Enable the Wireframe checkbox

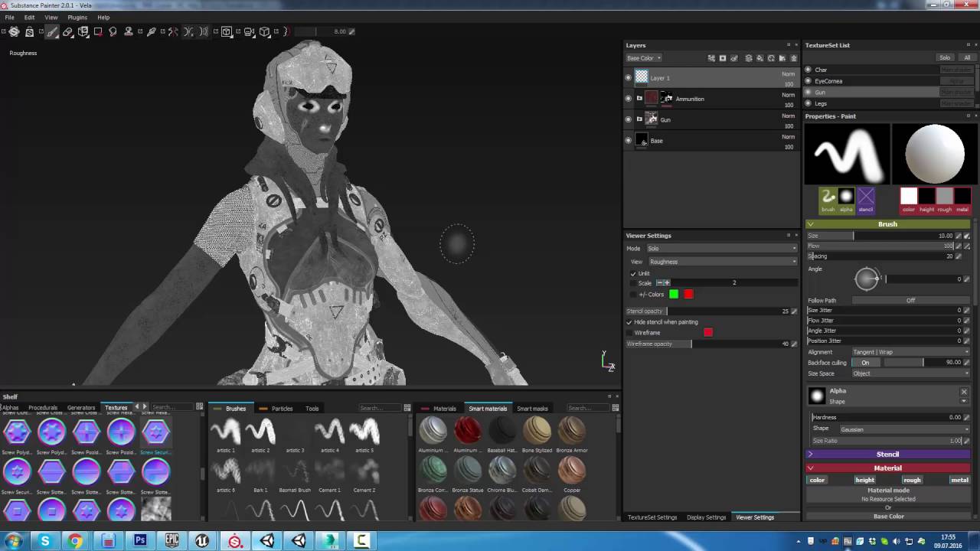tap(629, 333)
